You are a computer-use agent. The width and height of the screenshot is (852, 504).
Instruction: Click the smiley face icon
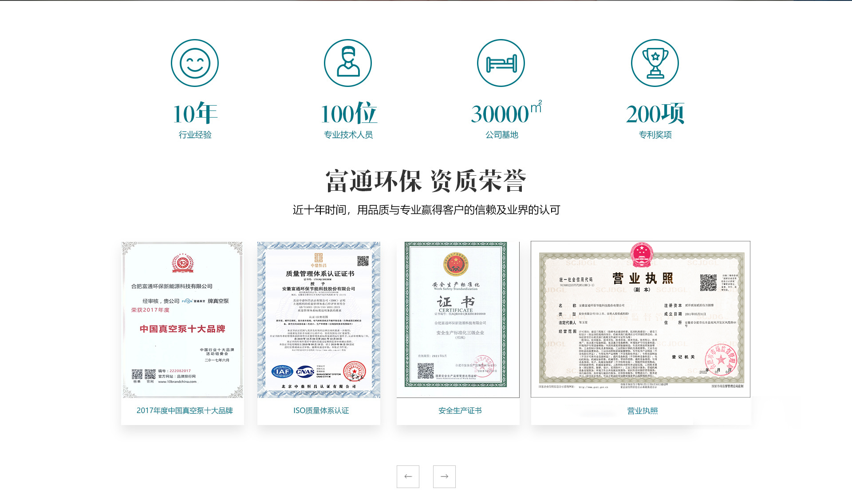(194, 63)
